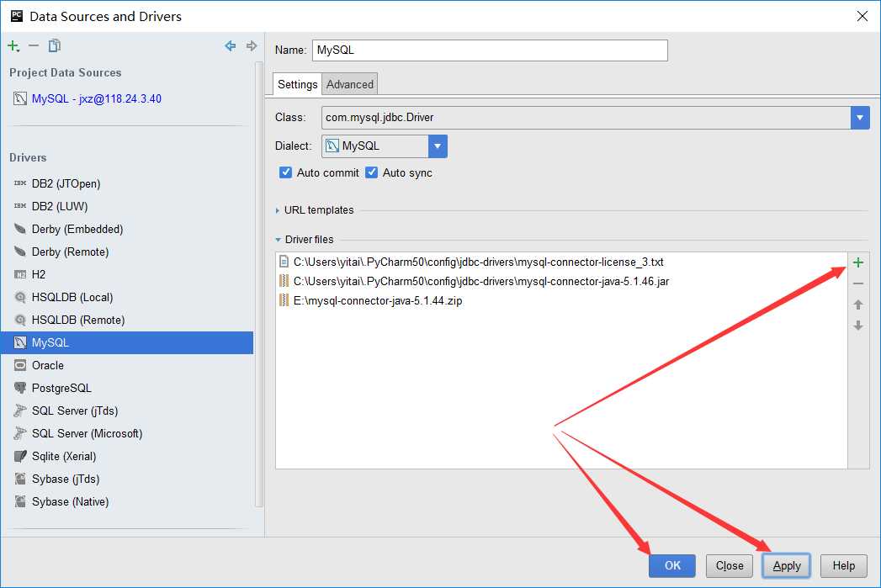Click the SQL Server (jTds) driver icon
Viewport: 881px width, 588px height.
coord(20,411)
